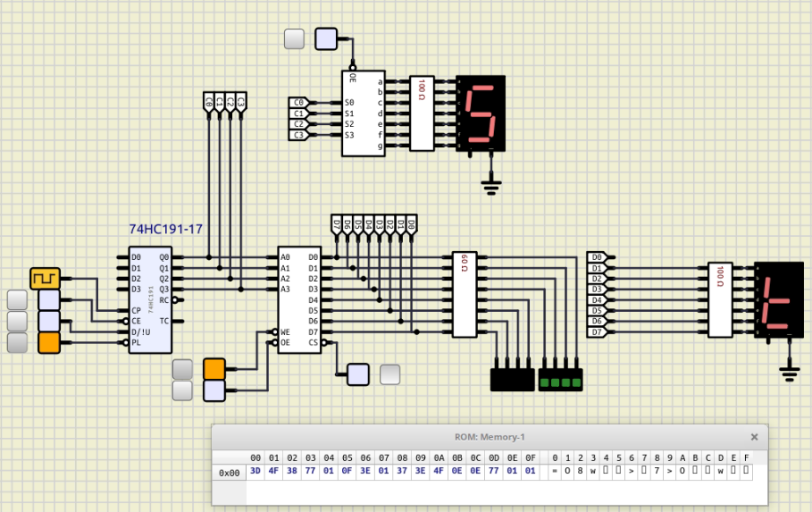This screenshot has height=512, width=812.
Task: Select the memory chip with WE and OE pins
Action: pyautogui.click(x=299, y=299)
